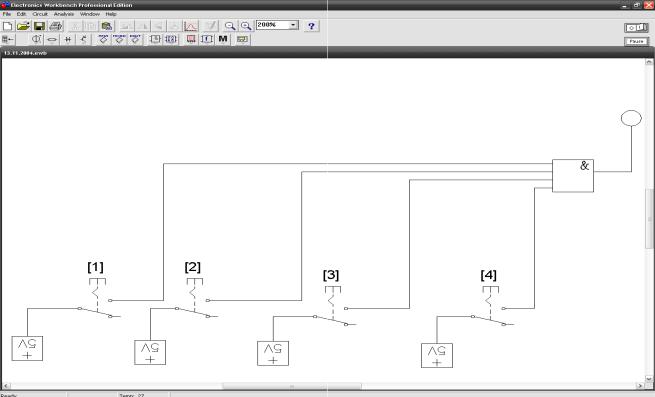This screenshot has height=397, width=655.
Task: Open the Help menu
Action: [111, 14]
